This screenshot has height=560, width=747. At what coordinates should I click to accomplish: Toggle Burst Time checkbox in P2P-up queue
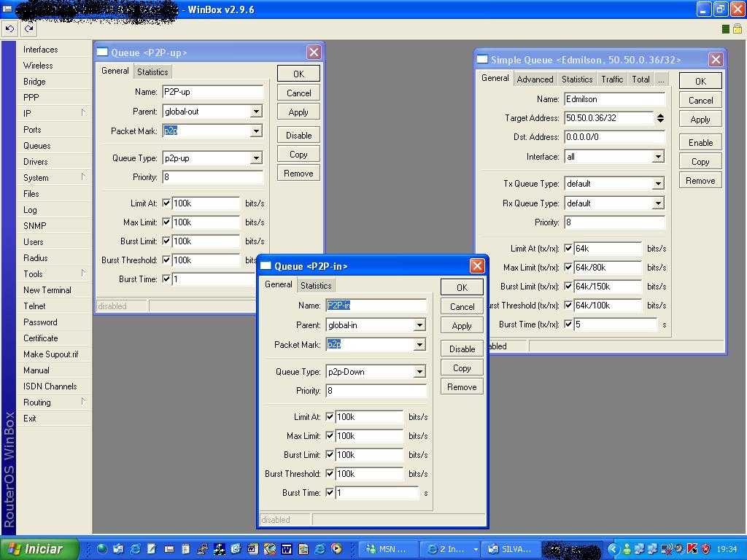pos(166,279)
